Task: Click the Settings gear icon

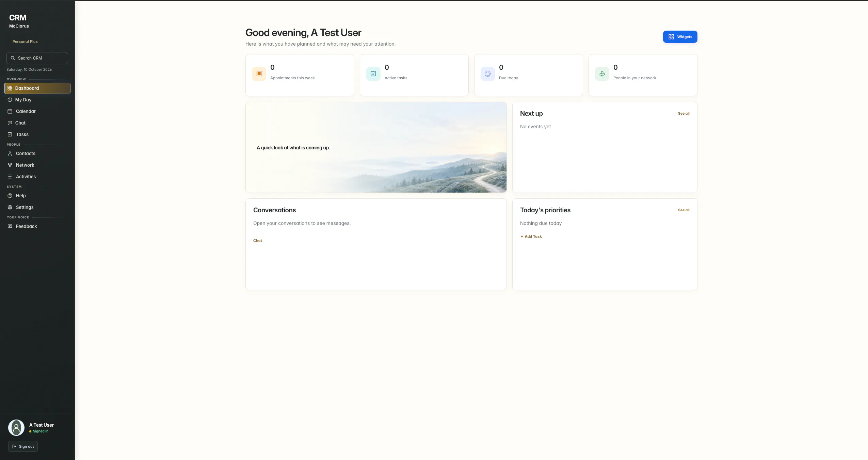Action: 10,207
